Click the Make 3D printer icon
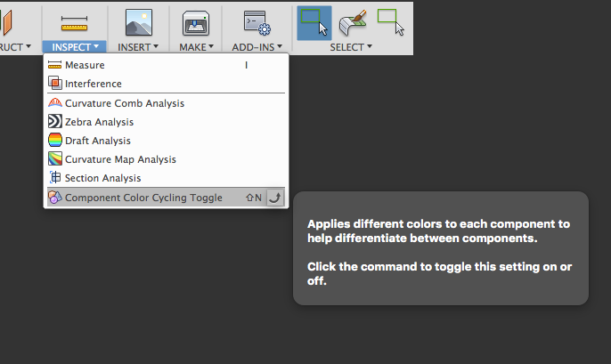 (196, 23)
